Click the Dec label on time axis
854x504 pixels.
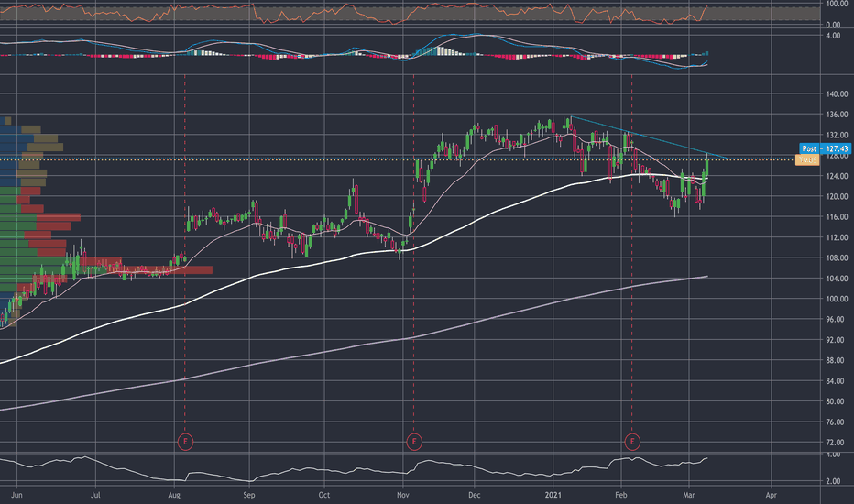click(475, 495)
